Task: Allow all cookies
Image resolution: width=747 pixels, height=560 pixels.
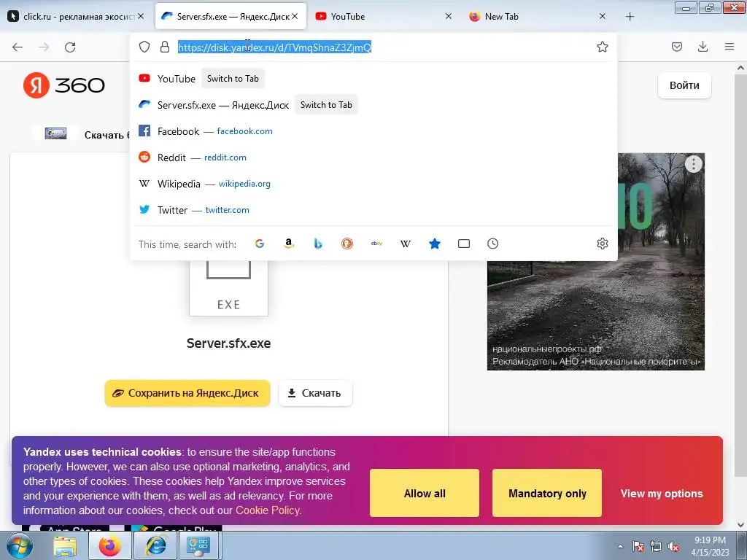Action: tap(425, 494)
